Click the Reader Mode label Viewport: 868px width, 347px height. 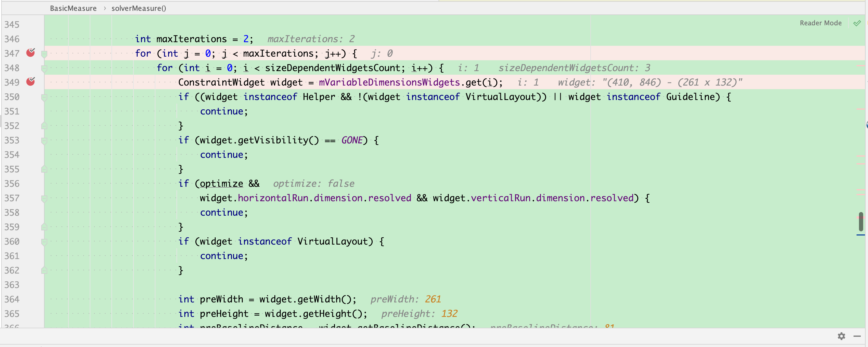click(x=820, y=23)
